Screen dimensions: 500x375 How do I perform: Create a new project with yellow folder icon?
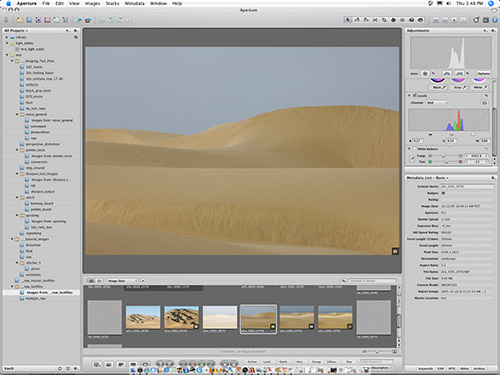click(20, 20)
